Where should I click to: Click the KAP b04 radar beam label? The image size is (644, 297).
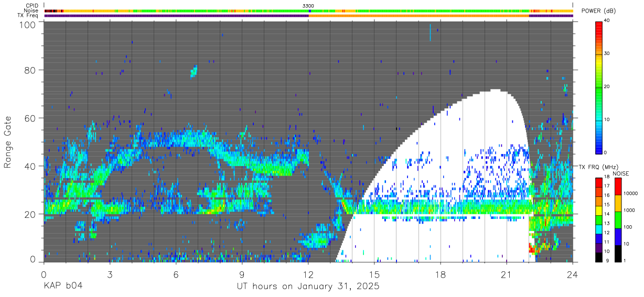pos(63,287)
